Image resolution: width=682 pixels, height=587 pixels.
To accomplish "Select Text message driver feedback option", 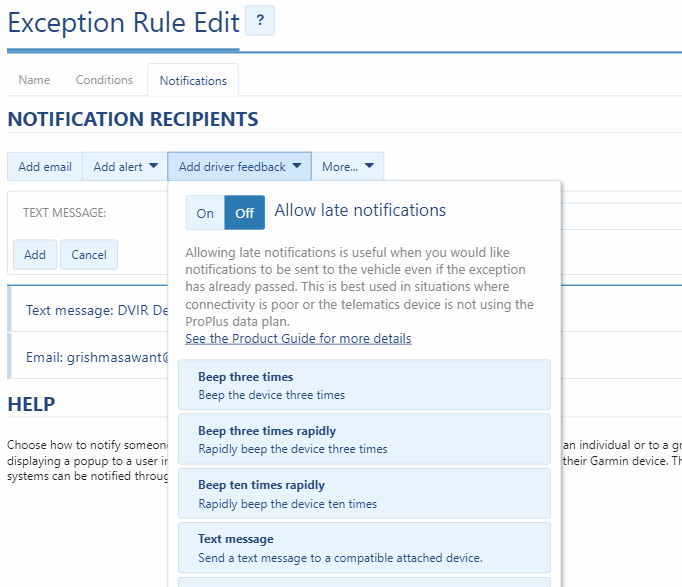I will coord(364,548).
